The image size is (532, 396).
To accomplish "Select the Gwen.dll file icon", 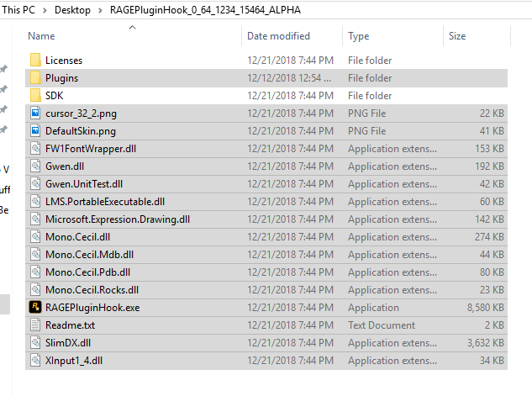I will pos(35,166).
